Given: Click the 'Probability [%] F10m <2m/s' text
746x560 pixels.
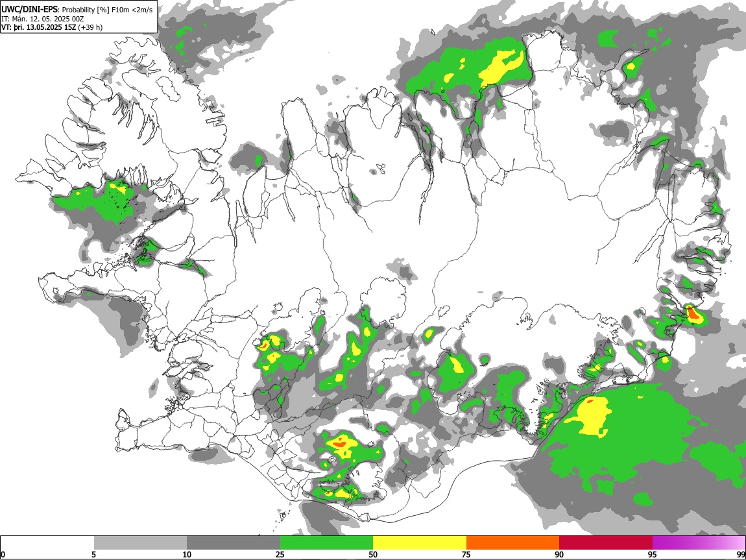Looking at the screenshot, I should tap(108, 10).
